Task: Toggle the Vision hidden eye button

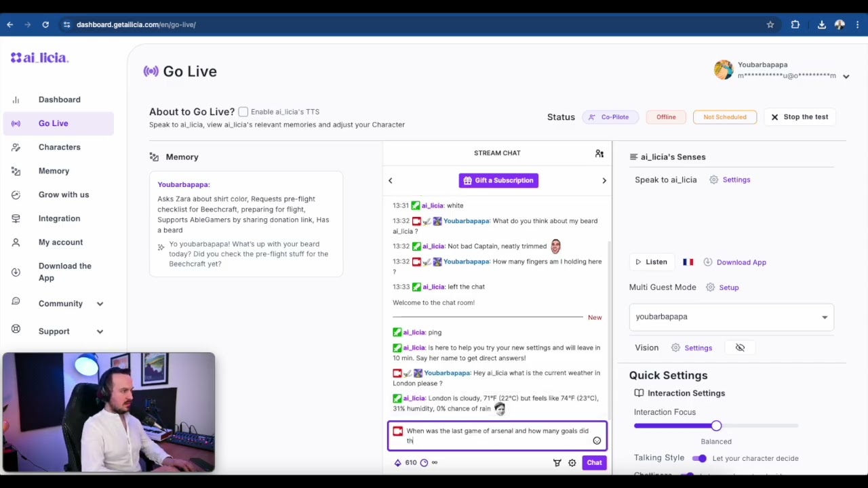Action: click(740, 348)
